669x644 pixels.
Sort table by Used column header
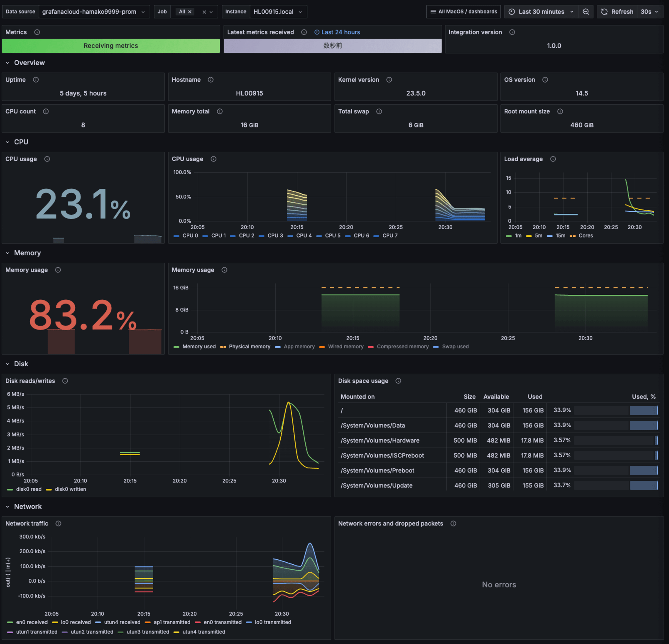point(535,396)
